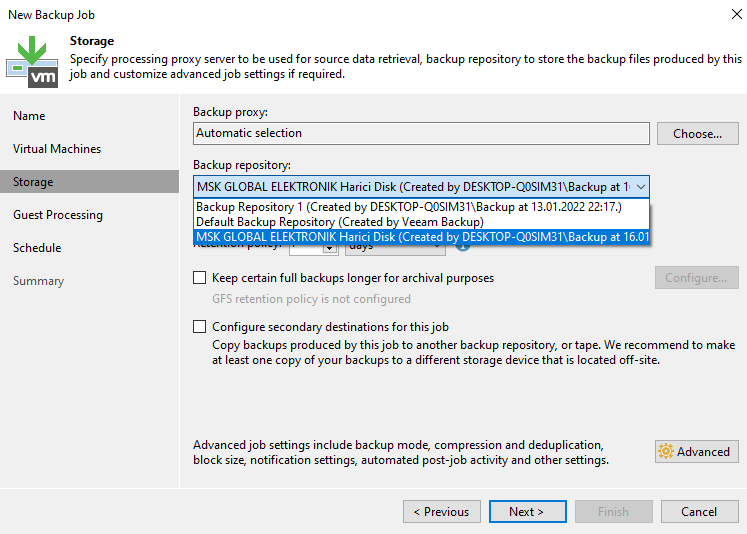Go back with the Previous button
The height and width of the screenshot is (534, 747).
(x=442, y=512)
